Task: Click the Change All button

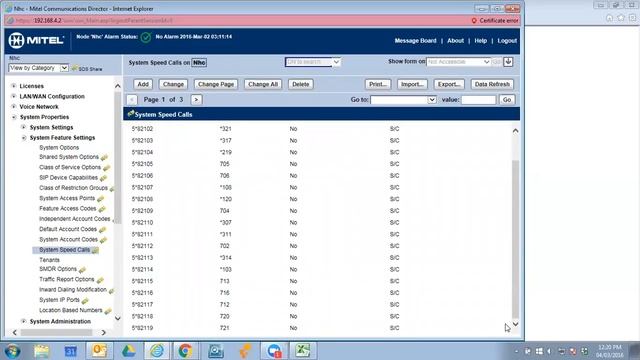Action: click(263, 84)
